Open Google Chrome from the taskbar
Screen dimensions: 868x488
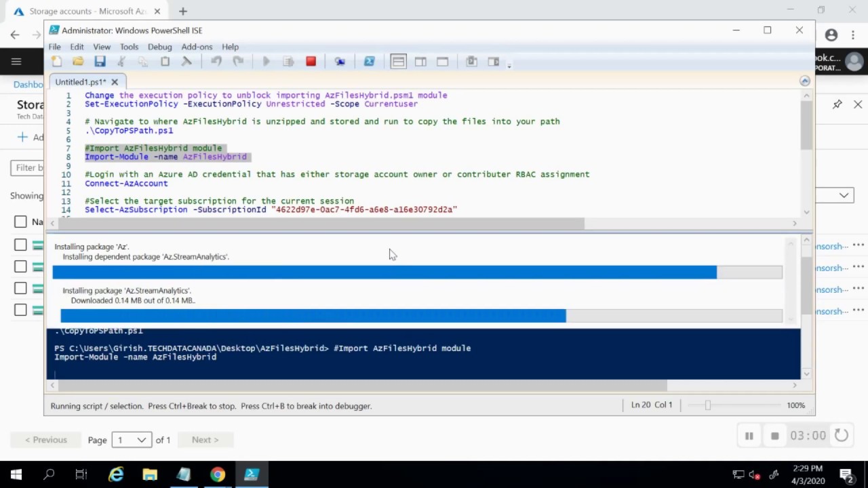click(x=218, y=474)
